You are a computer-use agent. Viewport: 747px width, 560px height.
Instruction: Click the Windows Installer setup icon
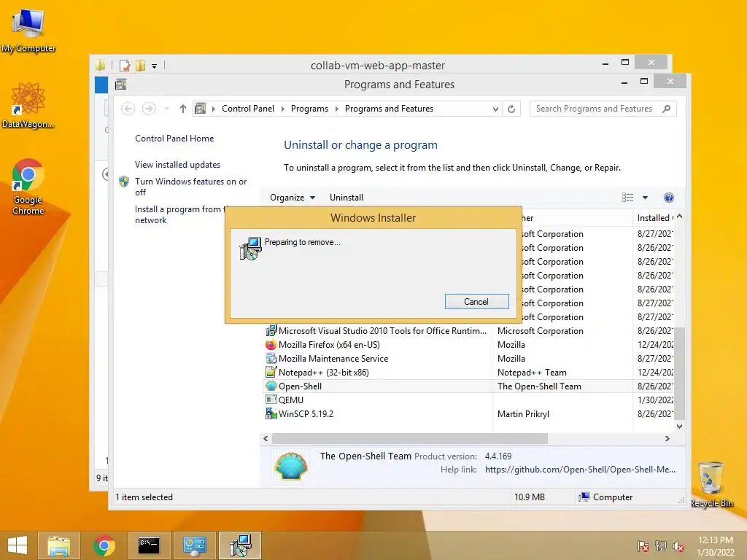click(250, 248)
